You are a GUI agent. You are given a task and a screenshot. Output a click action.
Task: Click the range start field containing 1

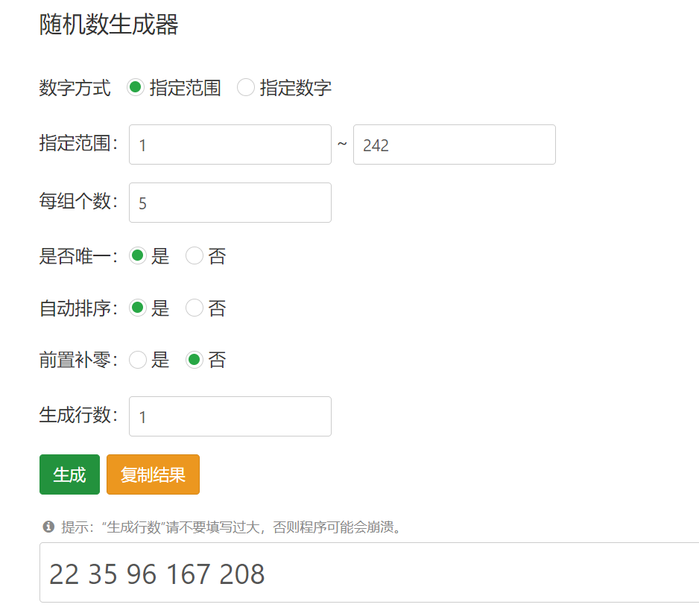(x=230, y=145)
